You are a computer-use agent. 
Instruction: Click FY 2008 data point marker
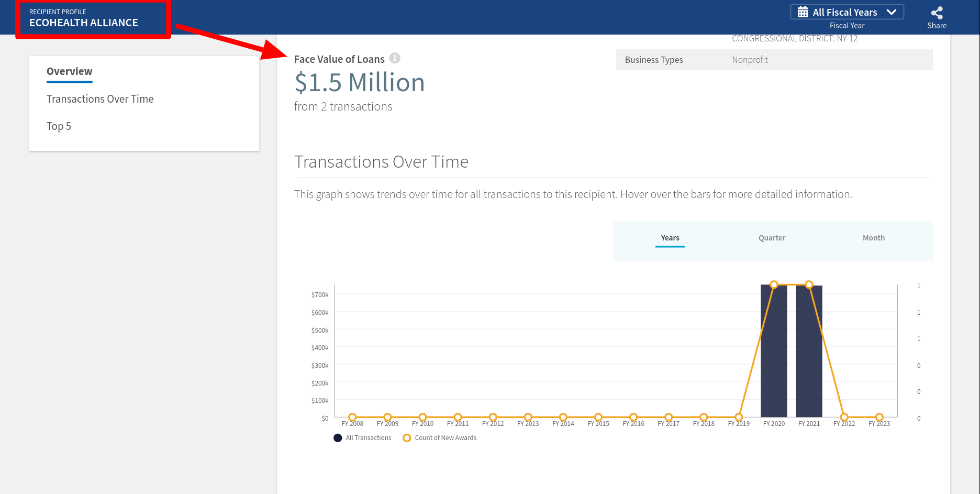click(352, 418)
